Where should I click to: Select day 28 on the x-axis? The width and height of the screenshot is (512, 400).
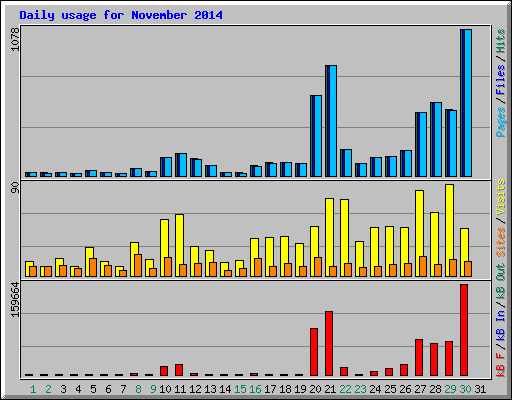(435, 389)
